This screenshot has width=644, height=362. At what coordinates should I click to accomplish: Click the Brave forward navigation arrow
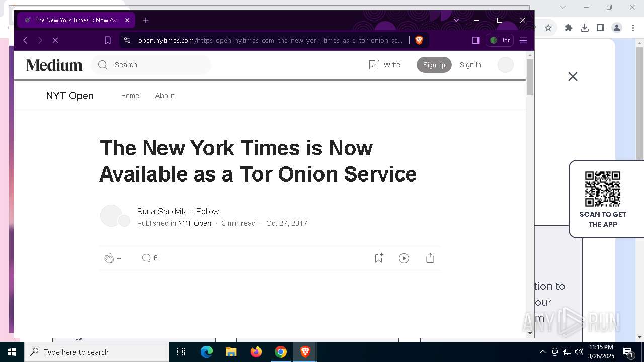40,40
